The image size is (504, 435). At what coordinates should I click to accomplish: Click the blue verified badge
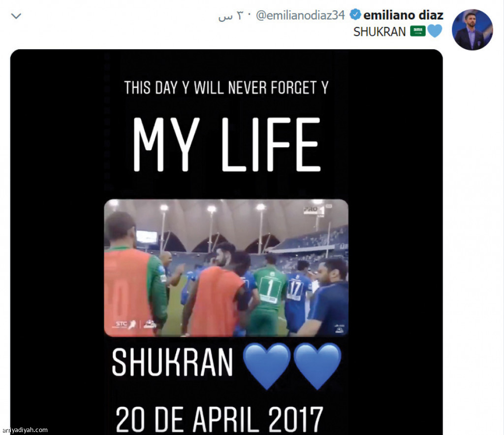tap(355, 15)
